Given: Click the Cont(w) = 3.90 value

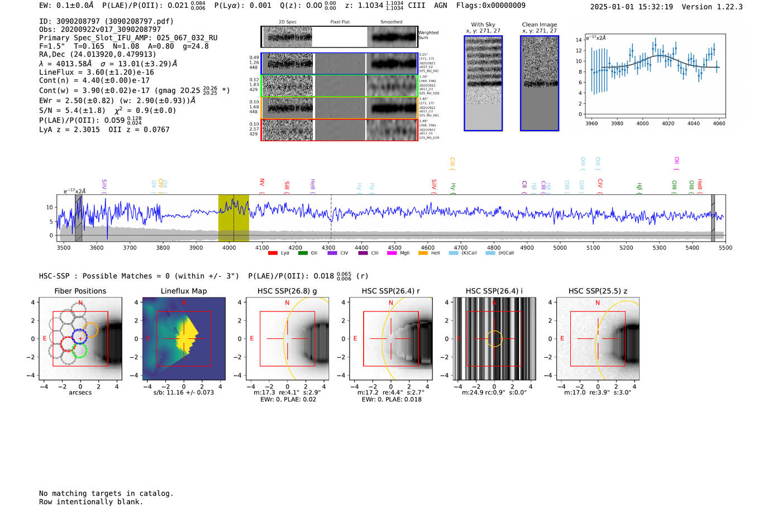Looking at the screenshot, I should click(x=94, y=90).
